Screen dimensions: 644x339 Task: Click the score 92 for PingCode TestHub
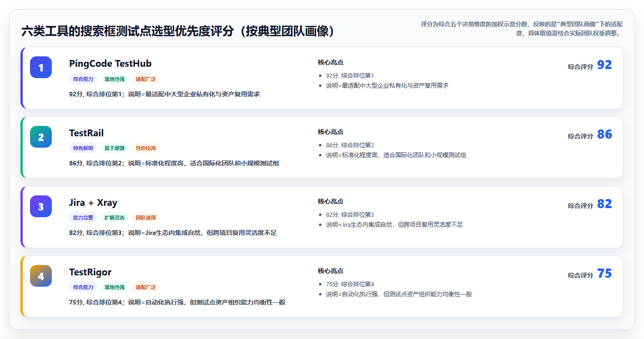coord(604,65)
